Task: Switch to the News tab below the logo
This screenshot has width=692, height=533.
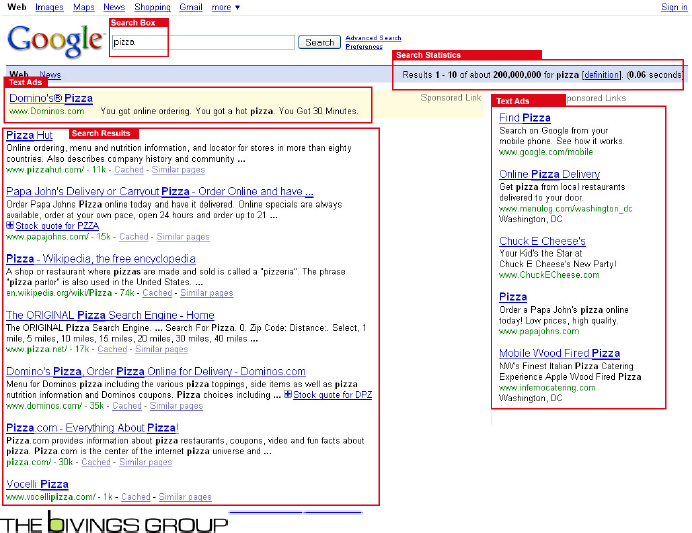Action: click(x=50, y=75)
